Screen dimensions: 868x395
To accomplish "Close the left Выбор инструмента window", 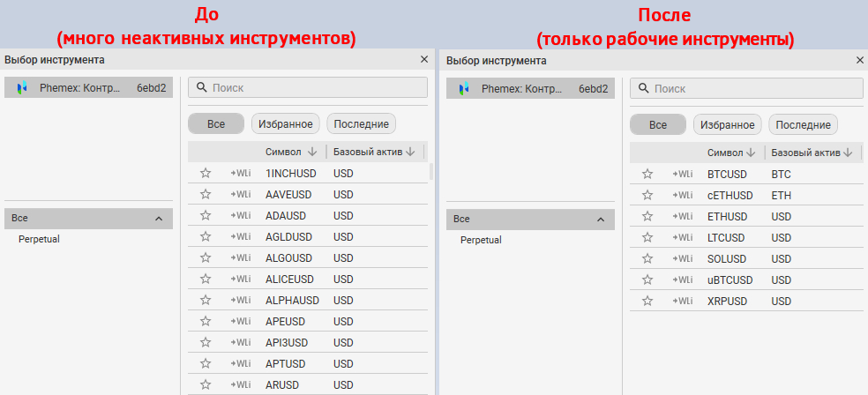I will 424,59.
